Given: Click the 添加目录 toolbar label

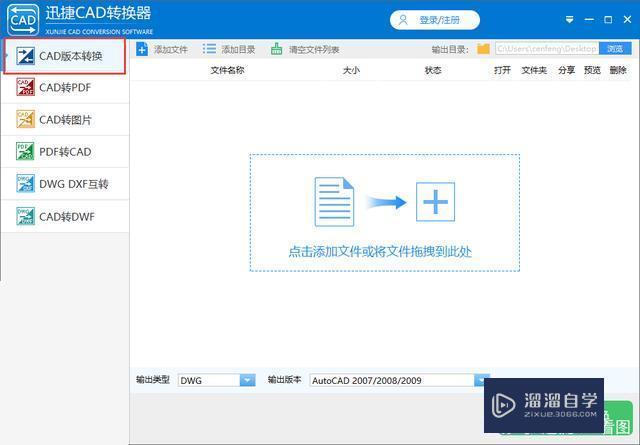Looking at the screenshot, I should coord(238,50).
